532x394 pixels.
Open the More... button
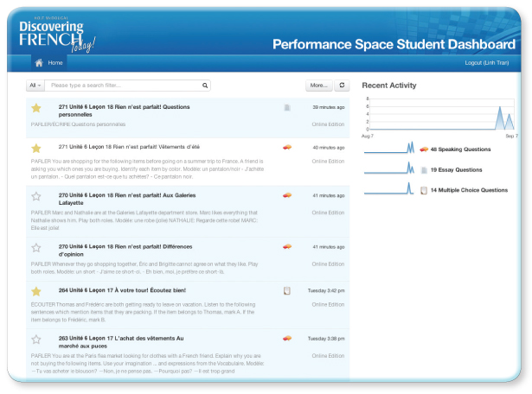[x=318, y=86]
